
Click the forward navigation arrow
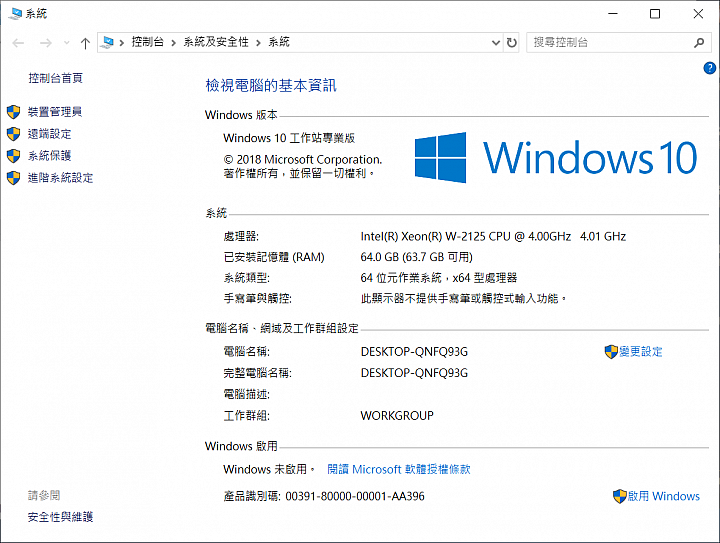click(x=45, y=43)
